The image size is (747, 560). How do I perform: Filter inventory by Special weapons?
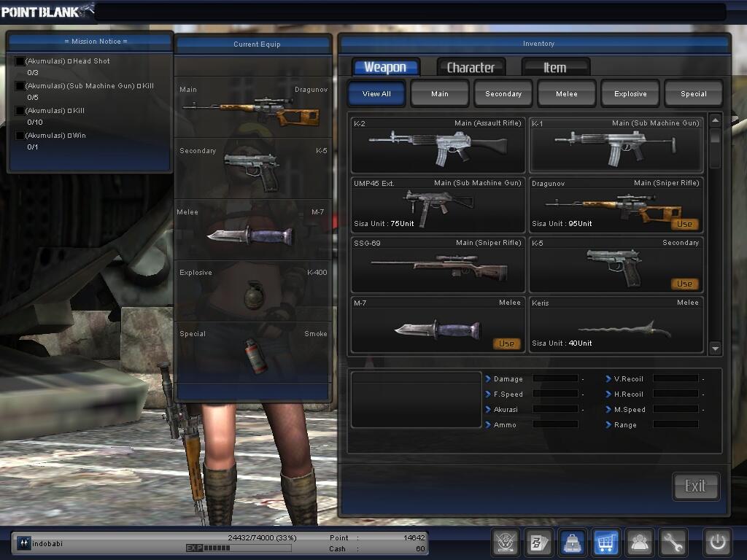(x=694, y=93)
